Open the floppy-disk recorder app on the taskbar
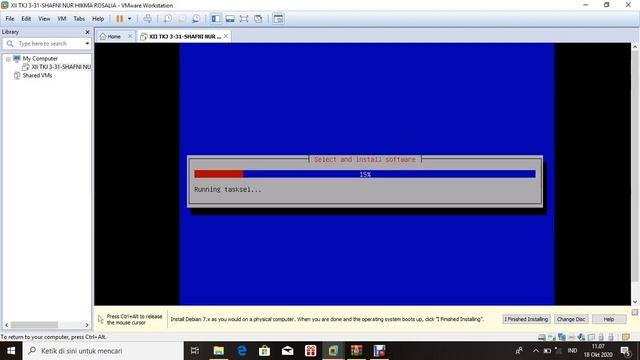The height and width of the screenshot is (360, 640). pos(379,351)
